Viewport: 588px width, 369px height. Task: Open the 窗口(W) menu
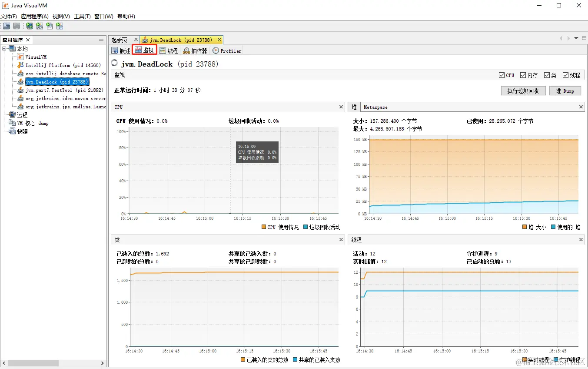(104, 17)
